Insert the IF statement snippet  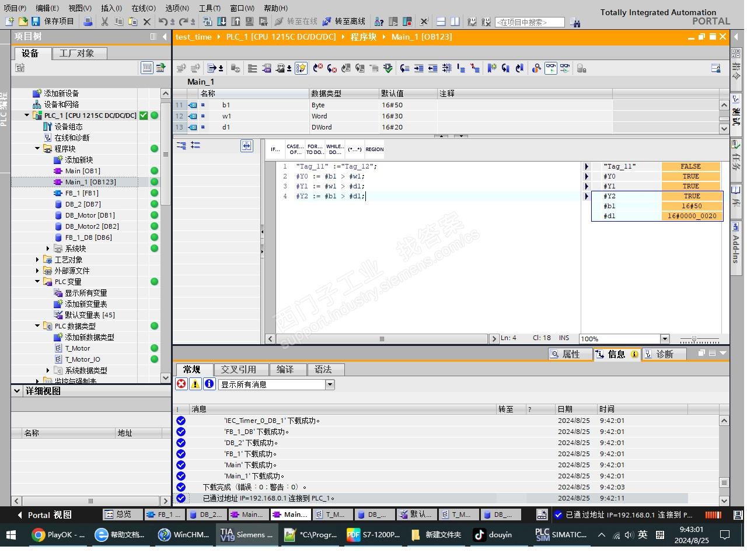point(275,149)
